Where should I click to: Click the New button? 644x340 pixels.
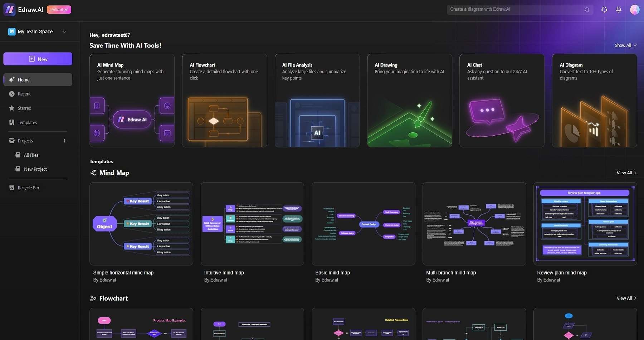(x=38, y=59)
